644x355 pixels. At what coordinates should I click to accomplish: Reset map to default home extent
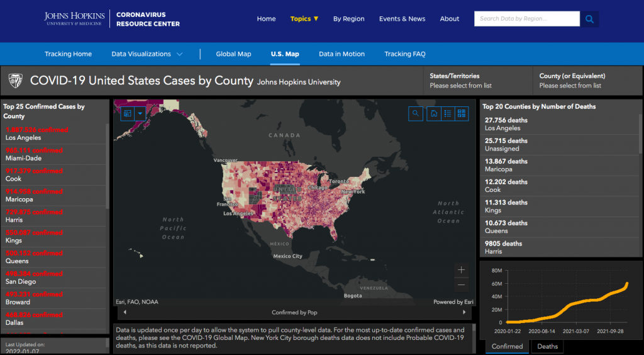tap(433, 113)
